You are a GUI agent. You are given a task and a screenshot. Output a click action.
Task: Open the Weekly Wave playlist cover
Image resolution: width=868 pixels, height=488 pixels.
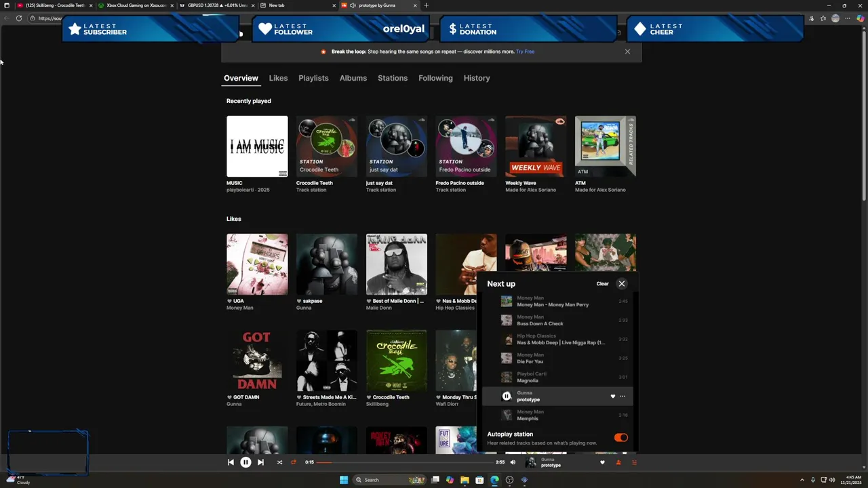coord(536,146)
